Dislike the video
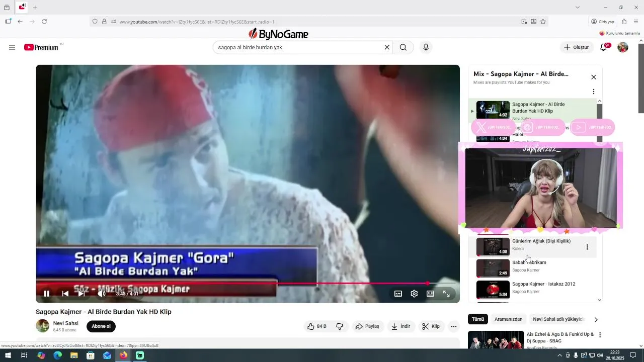This screenshot has height=362, width=644. [x=340, y=326]
